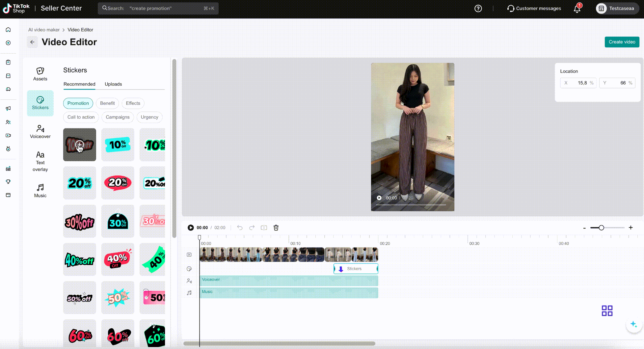Open Customer messages
Viewport: 644px width, 349px height.
pos(534,9)
